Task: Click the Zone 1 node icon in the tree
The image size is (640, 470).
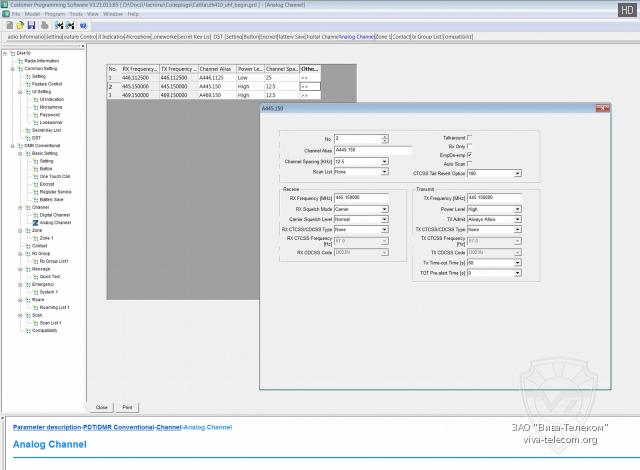Action: coord(36,238)
